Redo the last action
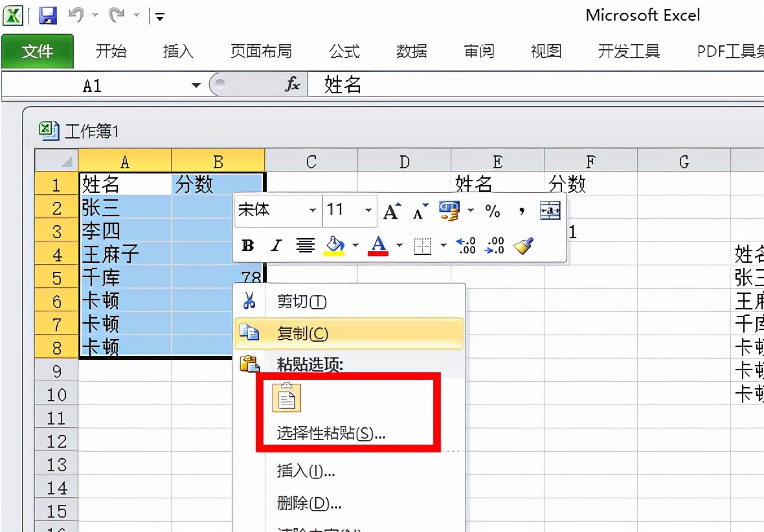The image size is (764, 532). coord(117,15)
